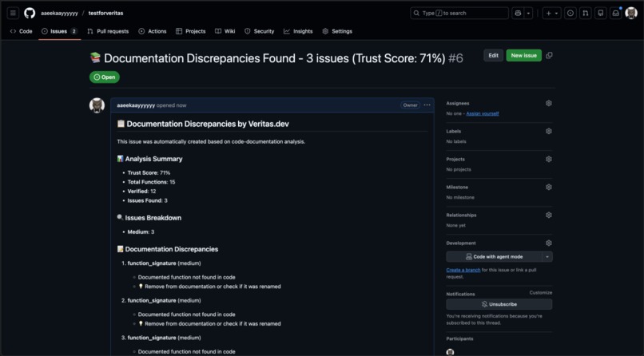This screenshot has width=644, height=356.
Task: View the Insights tab
Action: (298, 31)
